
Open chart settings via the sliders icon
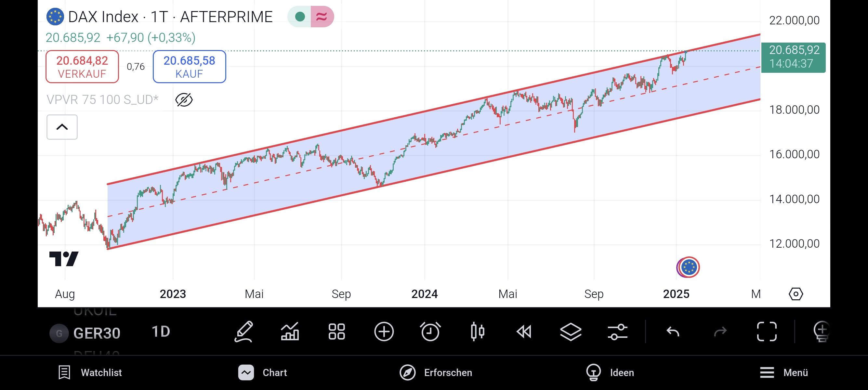pos(618,332)
